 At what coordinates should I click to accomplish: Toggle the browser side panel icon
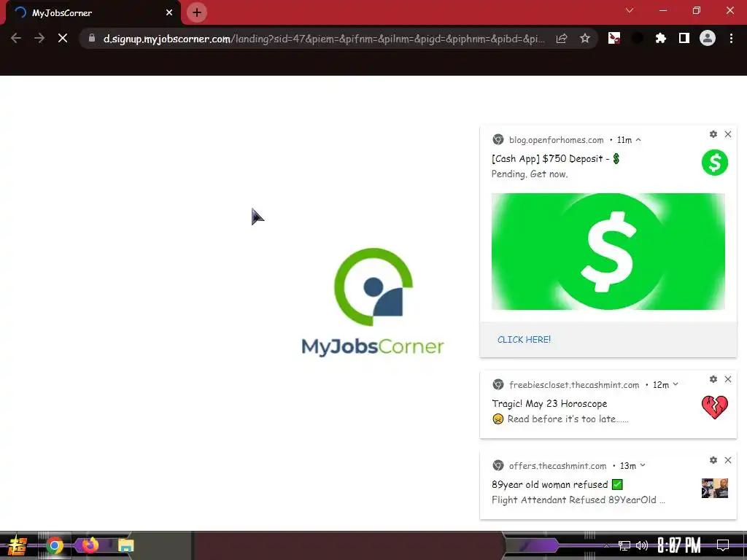684,38
